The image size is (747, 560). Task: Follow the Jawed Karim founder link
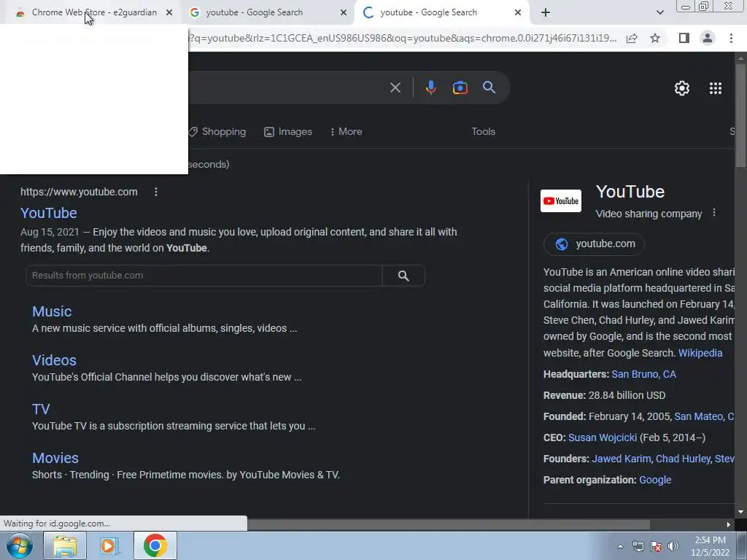point(621,459)
